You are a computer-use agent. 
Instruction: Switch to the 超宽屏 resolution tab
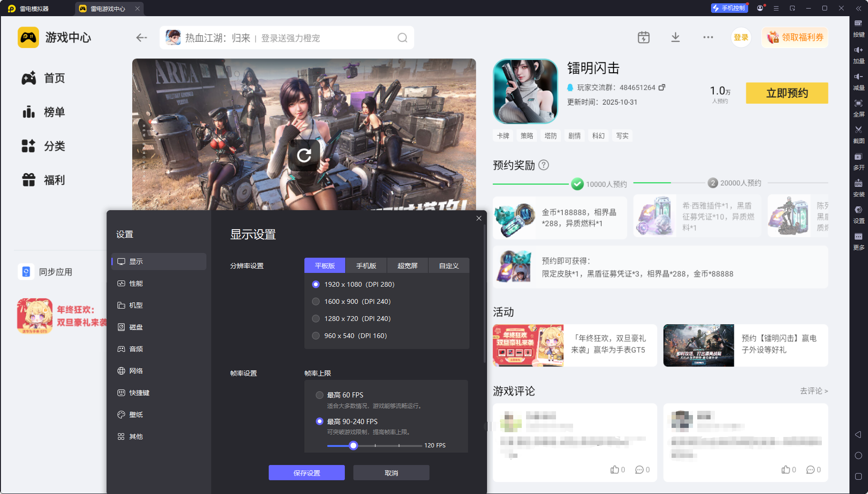tap(408, 266)
